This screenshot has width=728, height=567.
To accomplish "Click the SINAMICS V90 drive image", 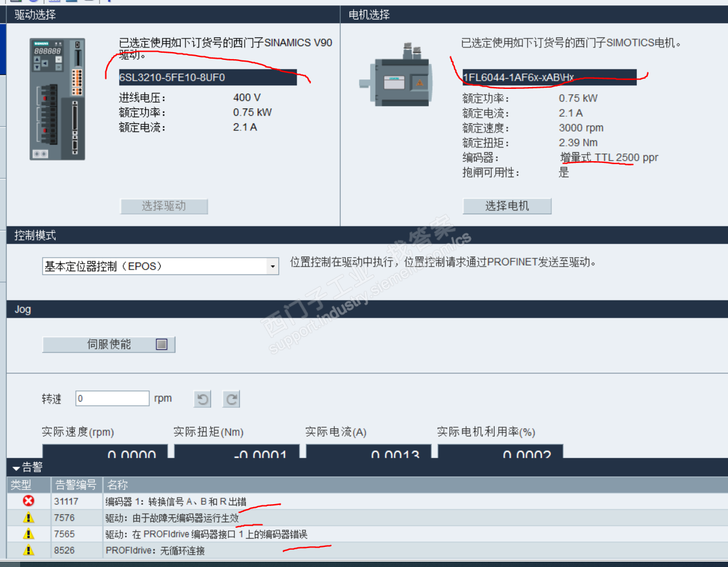I will coord(57,99).
